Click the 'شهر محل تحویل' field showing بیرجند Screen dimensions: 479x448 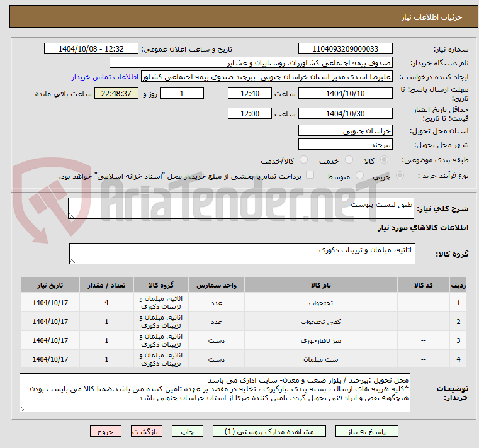click(345, 145)
